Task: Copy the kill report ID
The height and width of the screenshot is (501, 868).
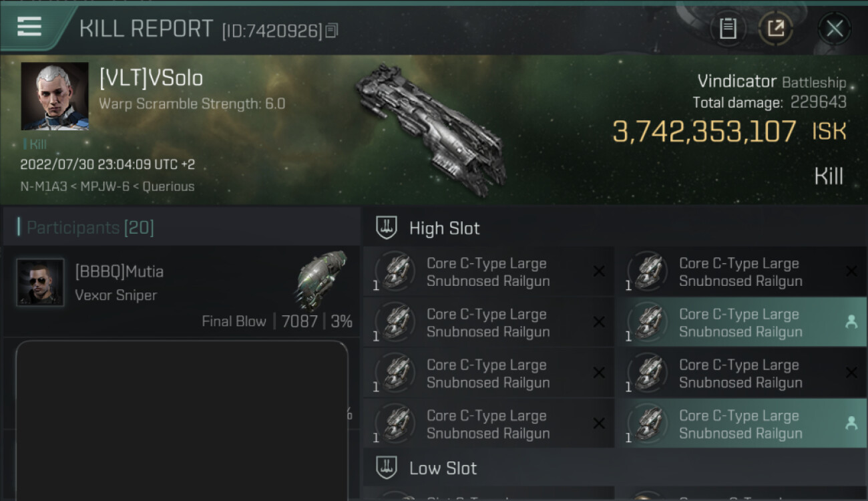Action: coord(332,31)
